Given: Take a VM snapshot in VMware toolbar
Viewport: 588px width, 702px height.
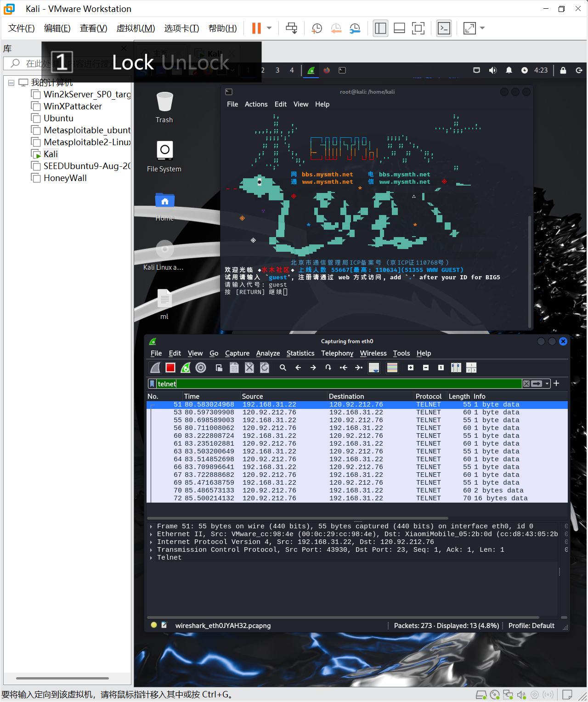Looking at the screenshot, I should 317,28.
